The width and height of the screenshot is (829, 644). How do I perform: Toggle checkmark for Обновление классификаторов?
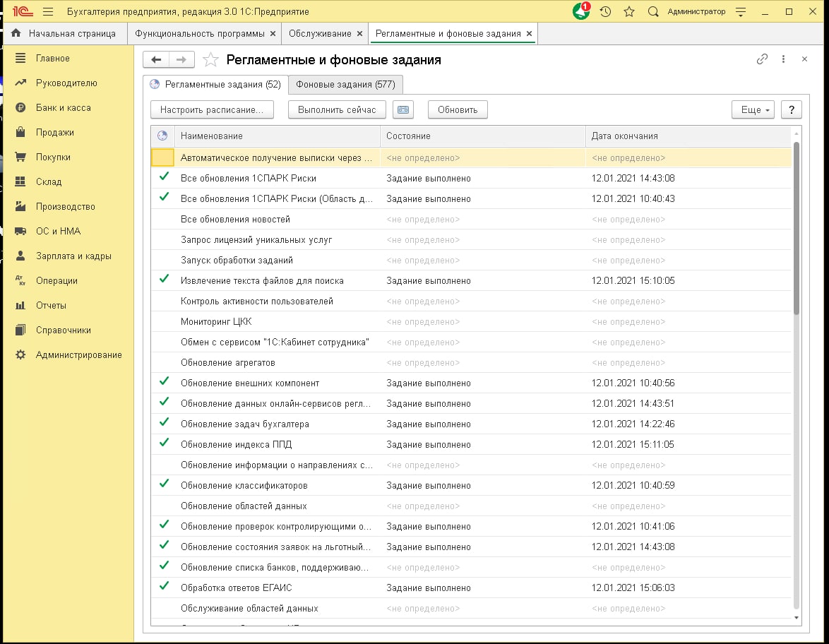pyautogui.click(x=164, y=483)
